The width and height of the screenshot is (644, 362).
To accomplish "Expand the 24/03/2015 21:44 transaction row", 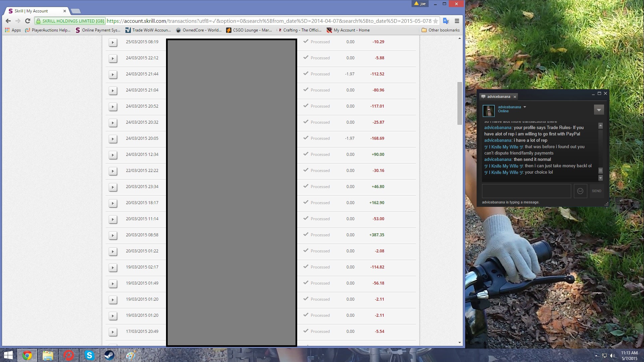I will (113, 74).
